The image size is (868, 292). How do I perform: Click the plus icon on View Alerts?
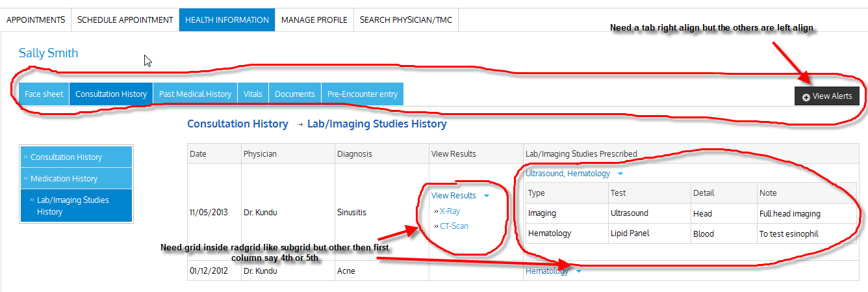click(x=806, y=97)
